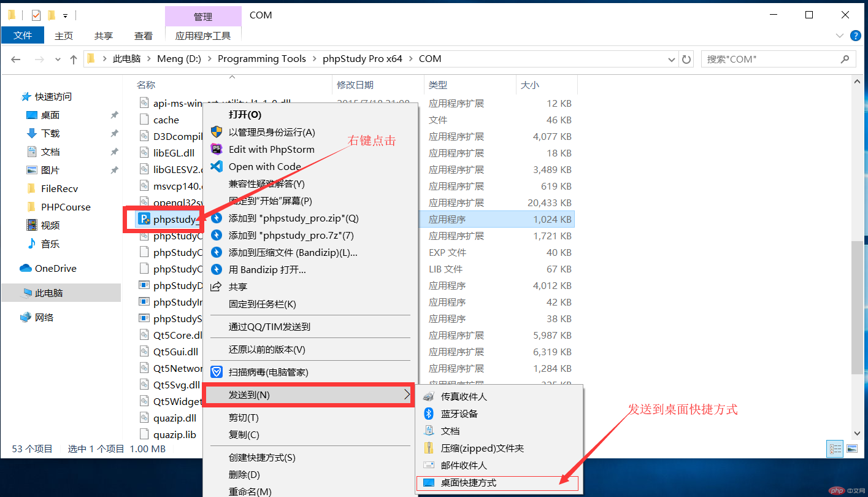Send to 蓝牙设备

[498, 414]
